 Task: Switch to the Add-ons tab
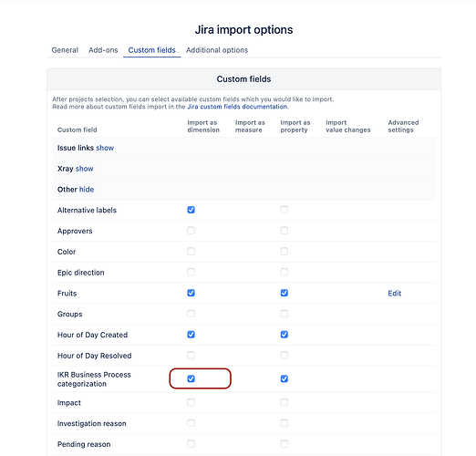pyautogui.click(x=103, y=50)
